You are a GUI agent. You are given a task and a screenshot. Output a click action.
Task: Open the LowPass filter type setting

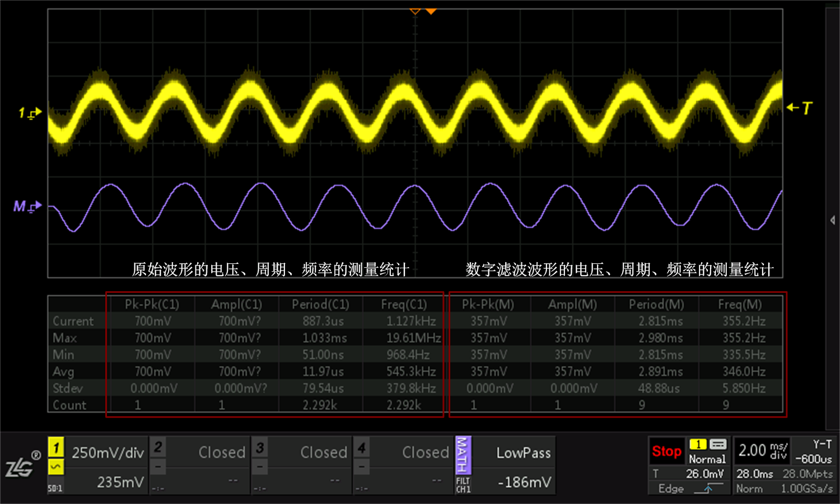point(523,453)
